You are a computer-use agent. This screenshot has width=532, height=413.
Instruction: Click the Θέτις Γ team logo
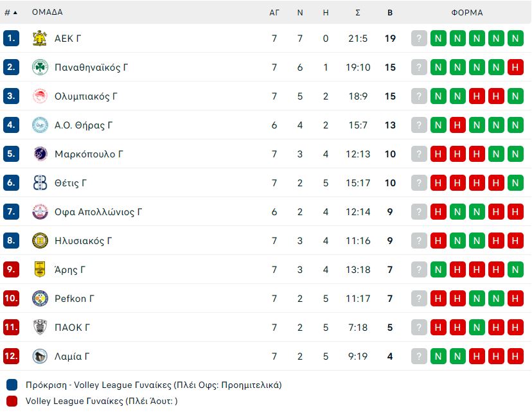(x=40, y=183)
